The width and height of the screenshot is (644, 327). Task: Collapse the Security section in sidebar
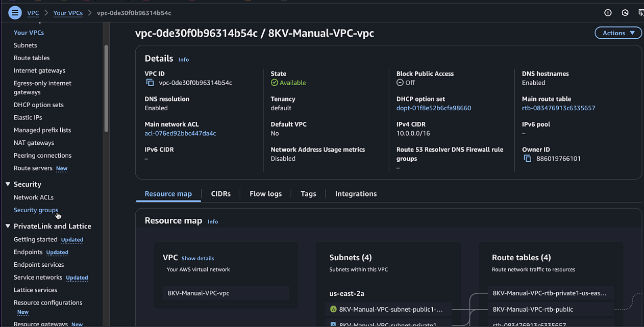coord(8,184)
